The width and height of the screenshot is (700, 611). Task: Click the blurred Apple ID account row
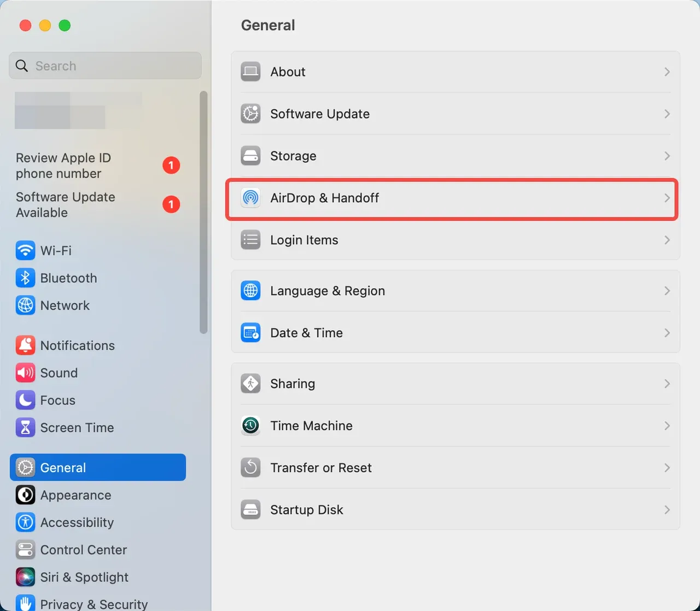pyautogui.click(x=78, y=110)
